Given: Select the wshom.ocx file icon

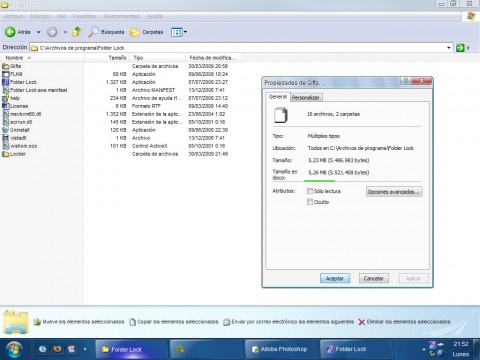Looking at the screenshot, I should click(6, 146).
